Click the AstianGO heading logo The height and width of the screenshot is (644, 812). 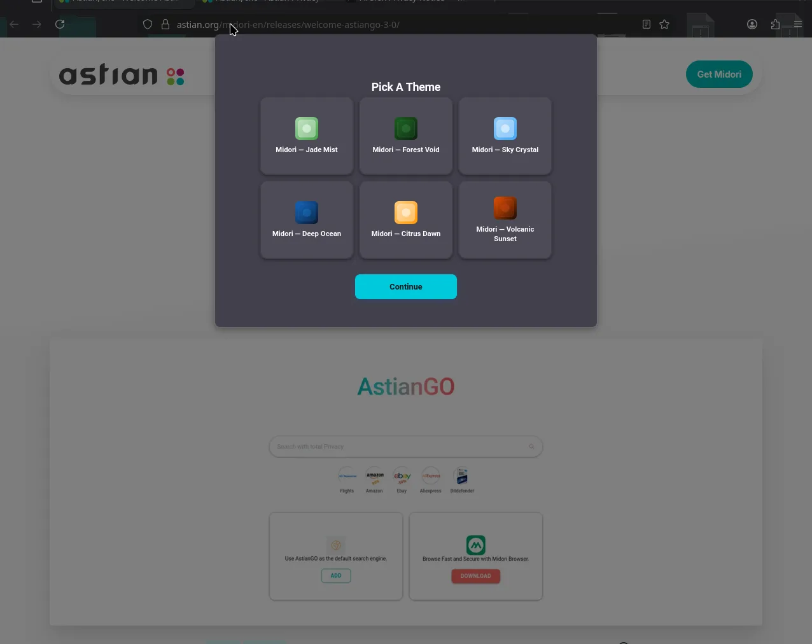pyautogui.click(x=406, y=387)
